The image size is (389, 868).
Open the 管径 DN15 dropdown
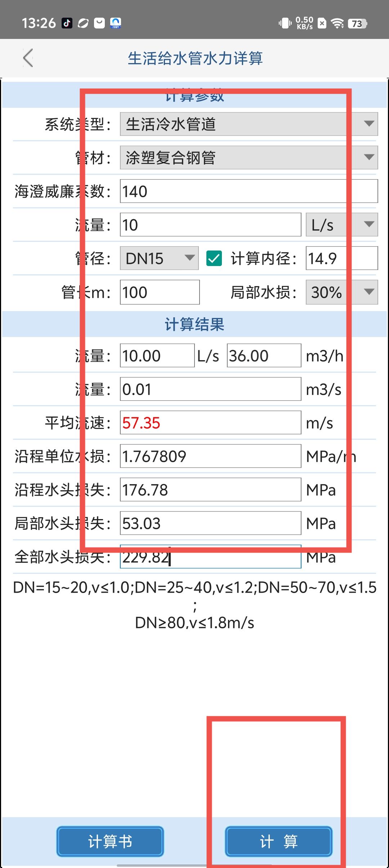159,258
